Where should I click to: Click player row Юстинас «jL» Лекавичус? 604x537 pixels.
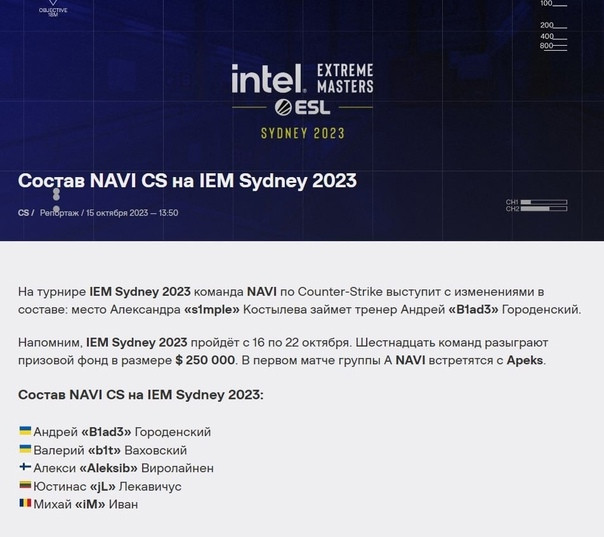pyautogui.click(x=101, y=486)
